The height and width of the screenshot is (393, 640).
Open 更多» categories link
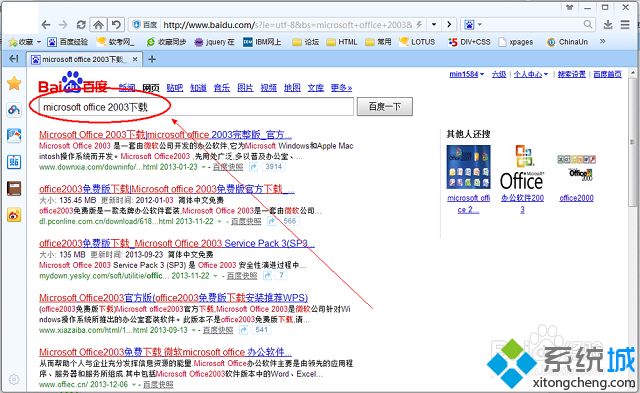point(341,88)
